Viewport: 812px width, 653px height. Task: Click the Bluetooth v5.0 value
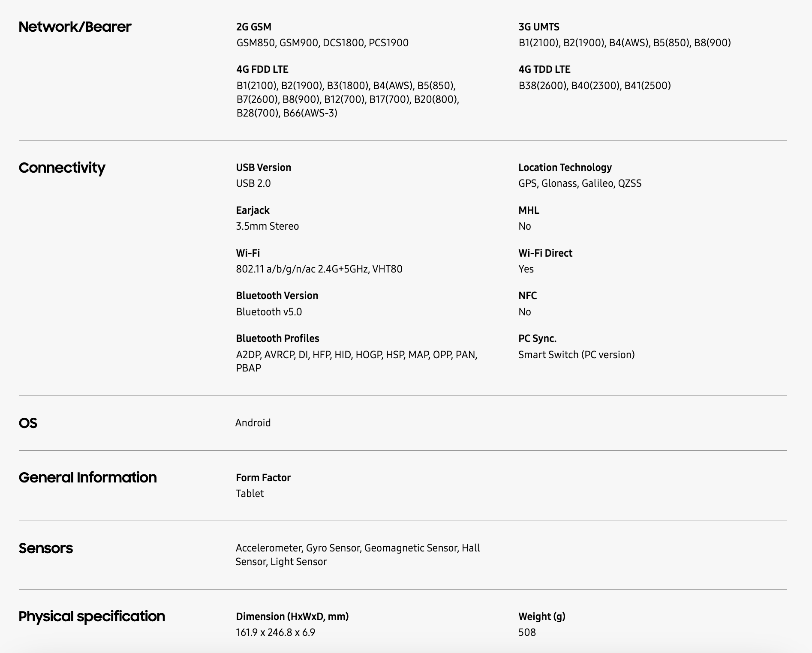point(269,312)
